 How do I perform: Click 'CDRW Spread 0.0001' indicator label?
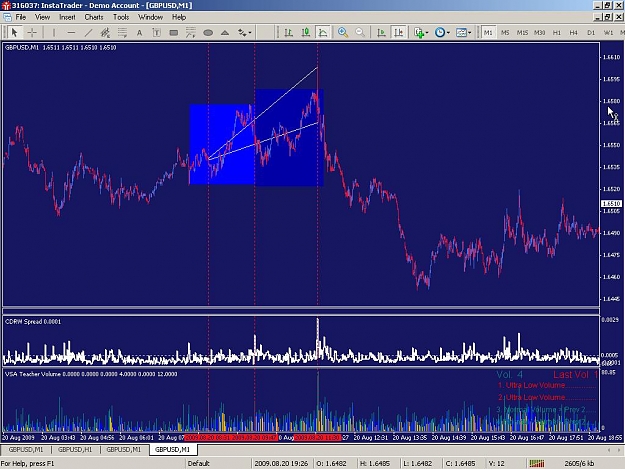pyautogui.click(x=33, y=322)
